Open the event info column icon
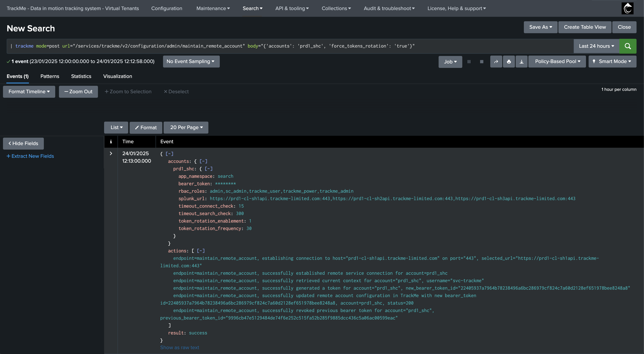 pos(111,142)
